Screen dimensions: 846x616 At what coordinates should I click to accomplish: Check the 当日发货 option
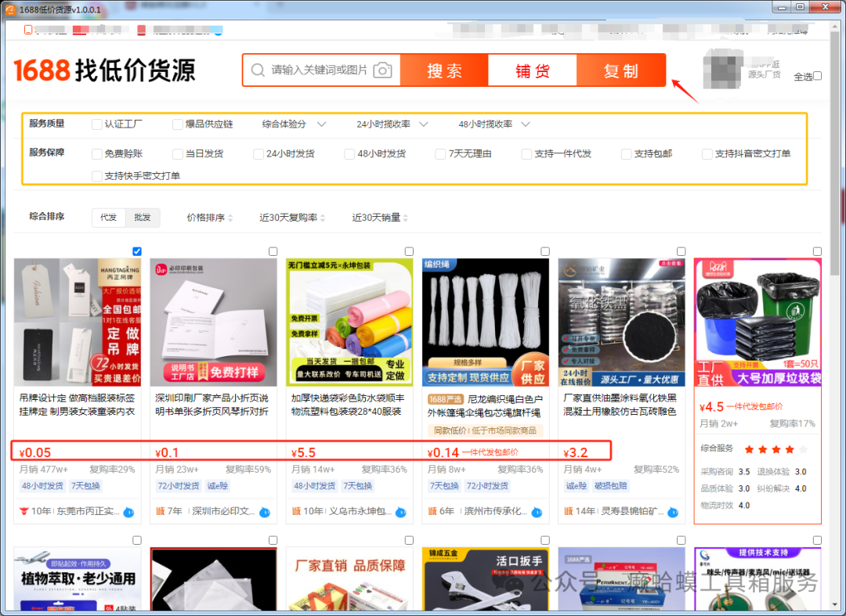(x=178, y=154)
